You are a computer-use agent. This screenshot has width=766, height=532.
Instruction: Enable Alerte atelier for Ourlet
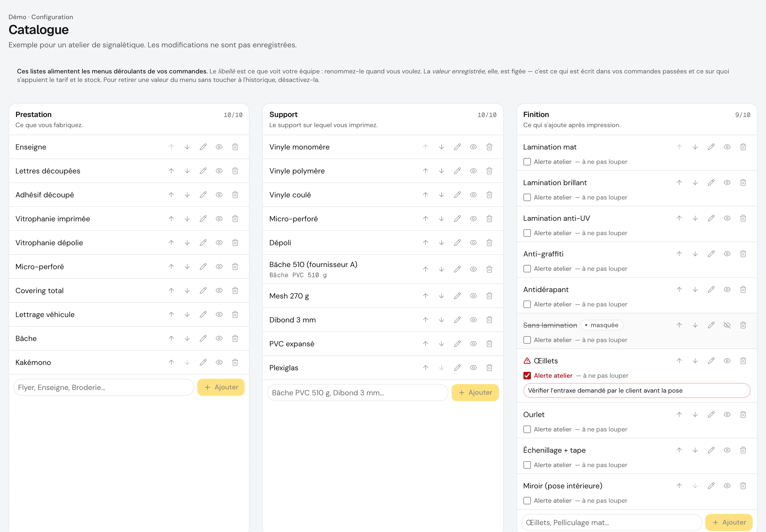click(527, 430)
